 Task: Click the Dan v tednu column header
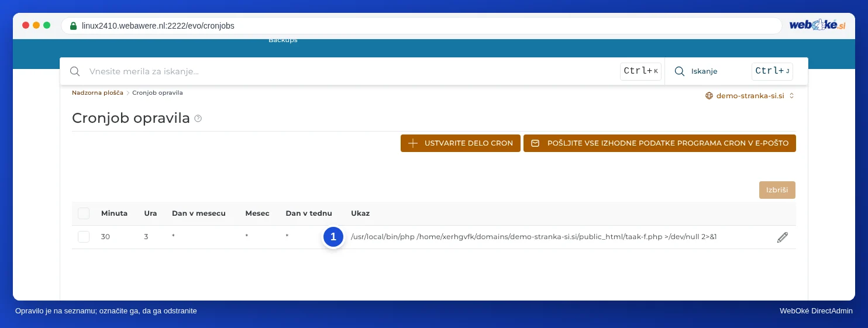(x=309, y=213)
